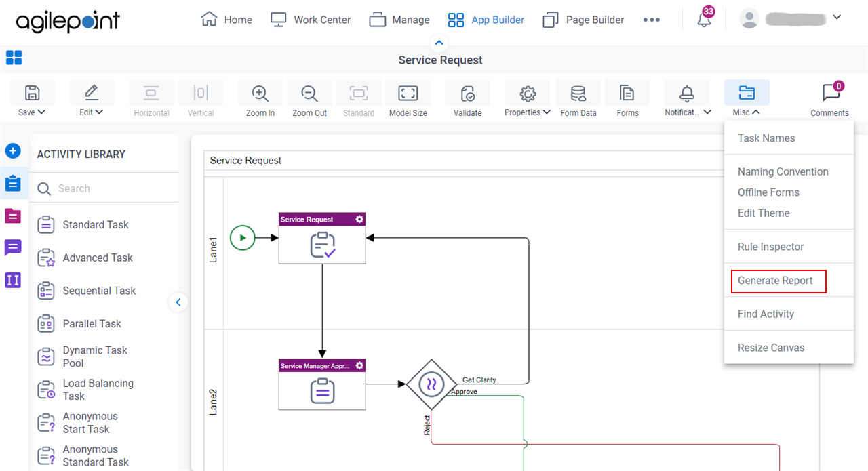Open Service Request activity gear settings
This screenshot has height=471, width=868.
[359, 219]
